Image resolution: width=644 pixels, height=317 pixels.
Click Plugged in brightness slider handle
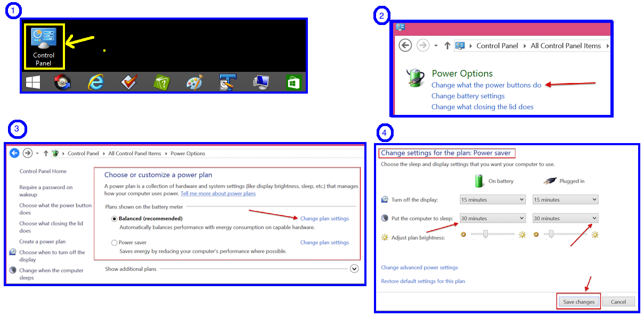tap(551, 233)
